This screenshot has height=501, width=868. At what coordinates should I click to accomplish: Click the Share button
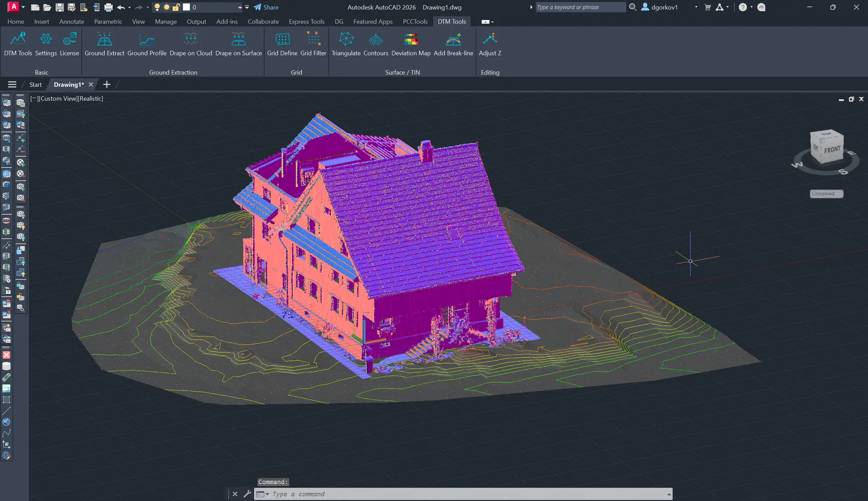coord(266,7)
